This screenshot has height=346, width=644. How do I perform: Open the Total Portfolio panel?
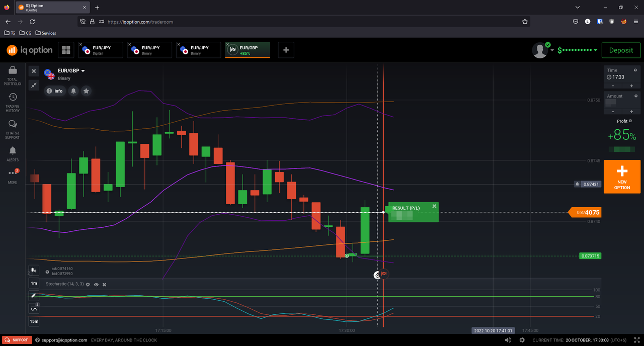coord(13,76)
